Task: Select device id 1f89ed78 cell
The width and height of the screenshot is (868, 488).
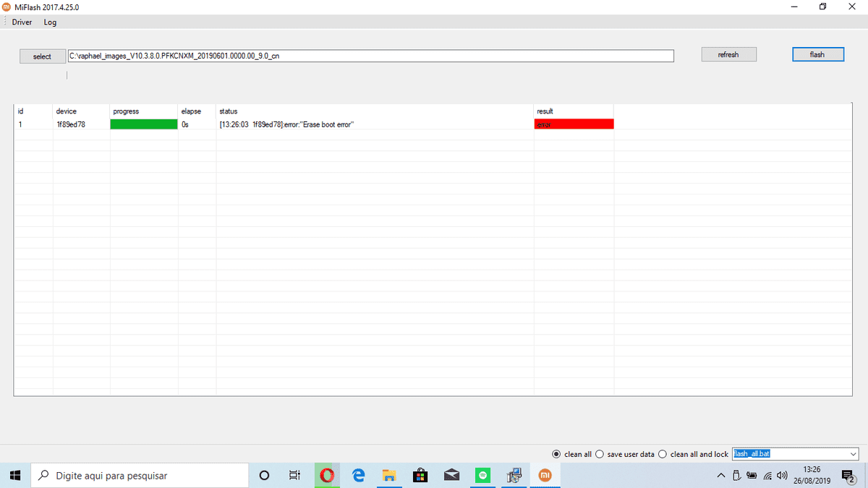Action: tap(71, 124)
